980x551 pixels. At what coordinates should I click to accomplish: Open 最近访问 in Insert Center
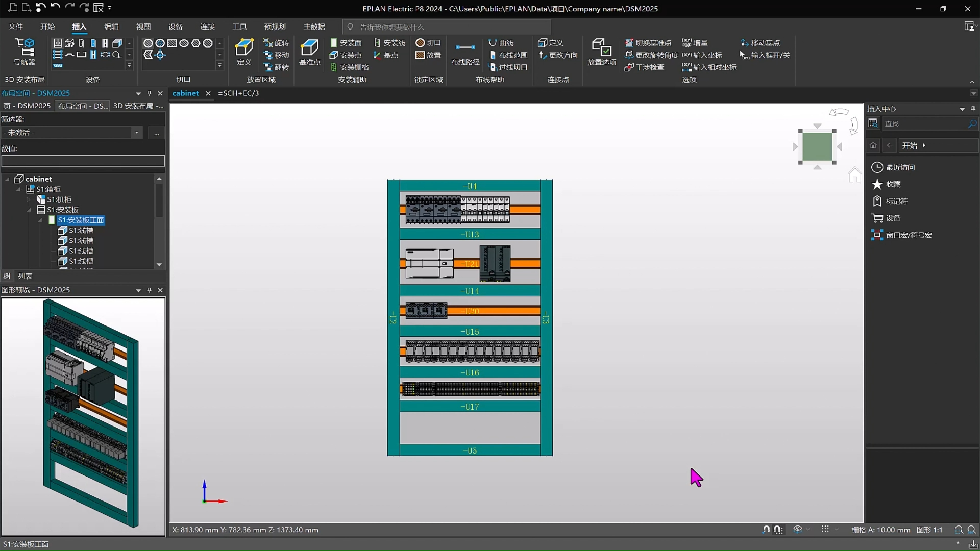(x=900, y=167)
